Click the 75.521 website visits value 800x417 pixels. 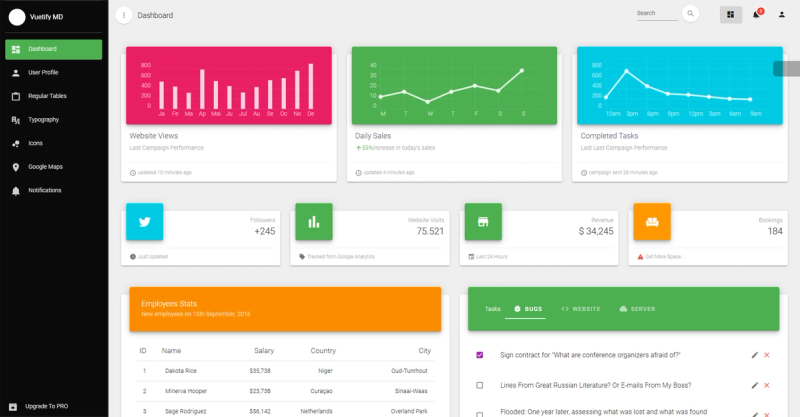[430, 231]
